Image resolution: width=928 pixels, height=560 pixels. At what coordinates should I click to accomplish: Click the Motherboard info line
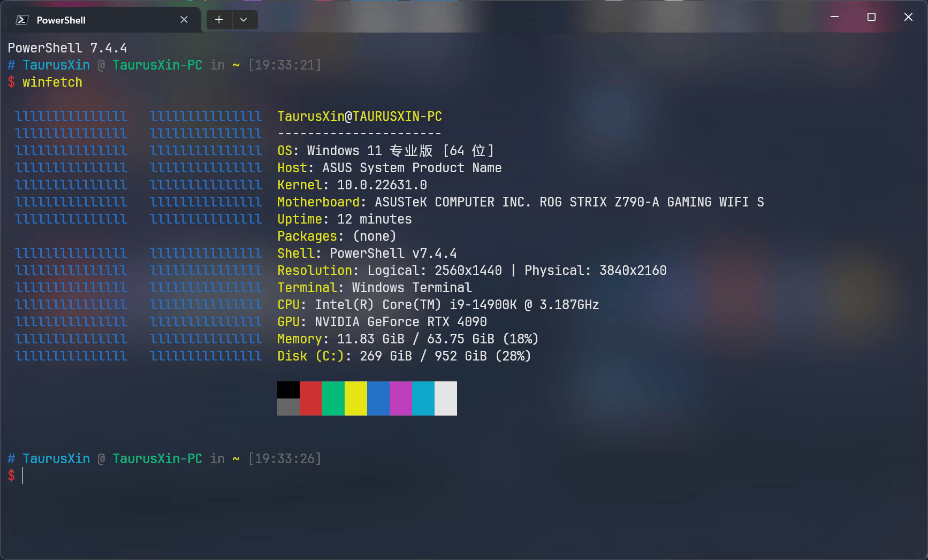coord(520,202)
